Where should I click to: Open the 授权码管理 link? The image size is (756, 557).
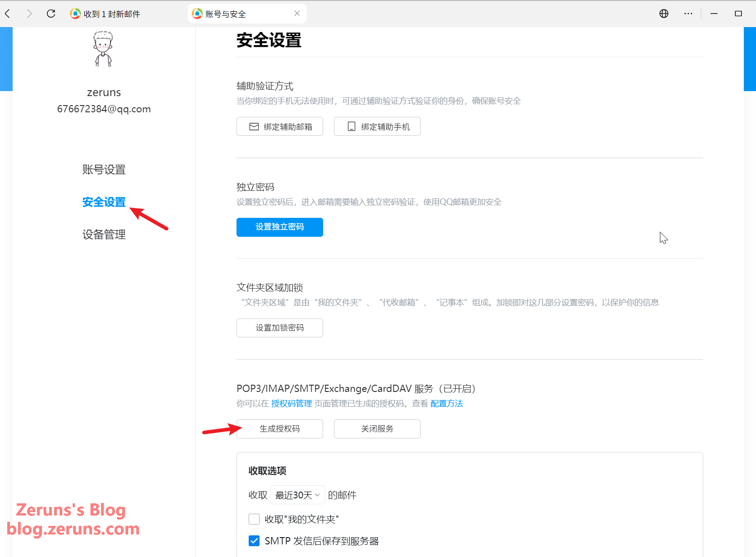(291, 404)
